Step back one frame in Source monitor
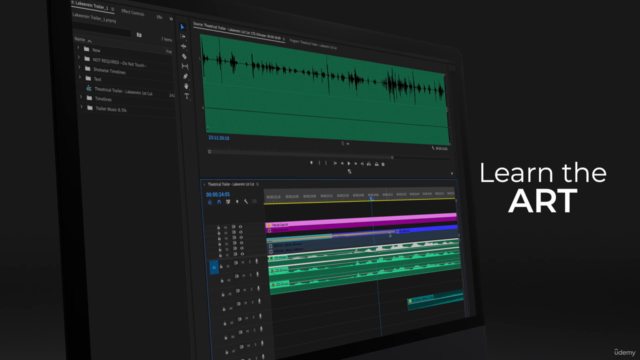This screenshot has height=360, width=640. click(x=342, y=163)
